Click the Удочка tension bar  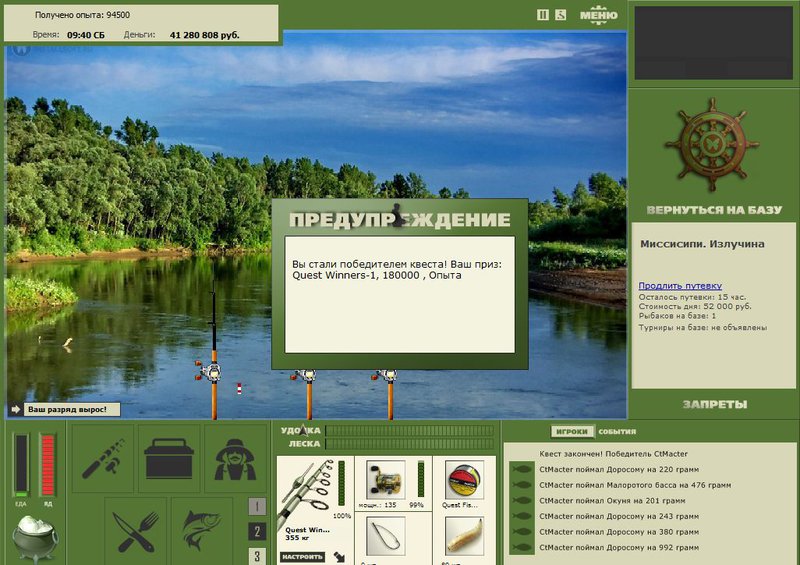point(409,431)
